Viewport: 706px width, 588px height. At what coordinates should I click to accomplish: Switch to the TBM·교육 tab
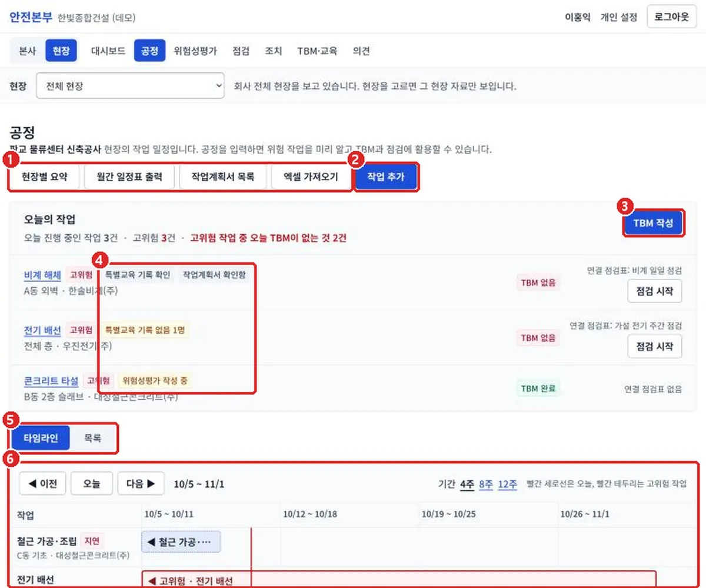pos(317,51)
